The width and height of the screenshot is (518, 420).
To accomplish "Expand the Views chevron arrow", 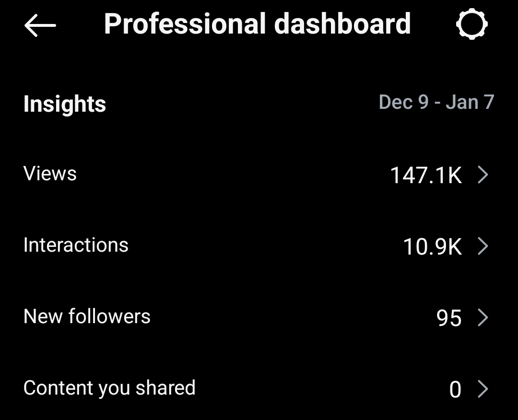I will [x=483, y=175].
